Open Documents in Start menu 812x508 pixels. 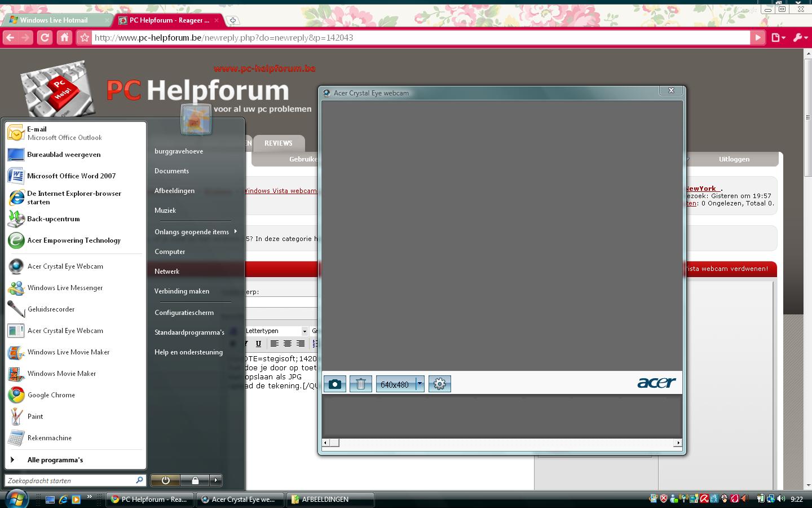click(x=172, y=171)
